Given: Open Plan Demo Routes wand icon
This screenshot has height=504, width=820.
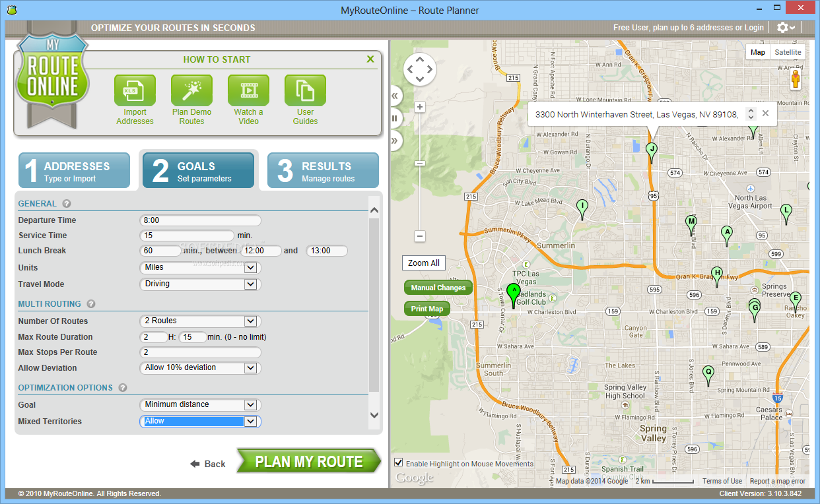Looking at the screenshot, I should [191, 90].
